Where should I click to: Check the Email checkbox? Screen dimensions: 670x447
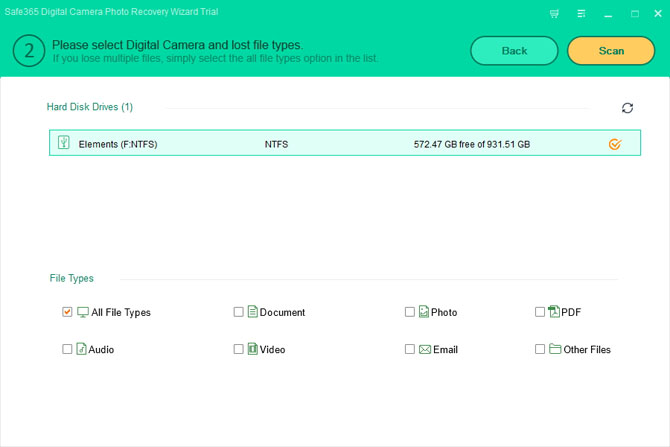409,349
